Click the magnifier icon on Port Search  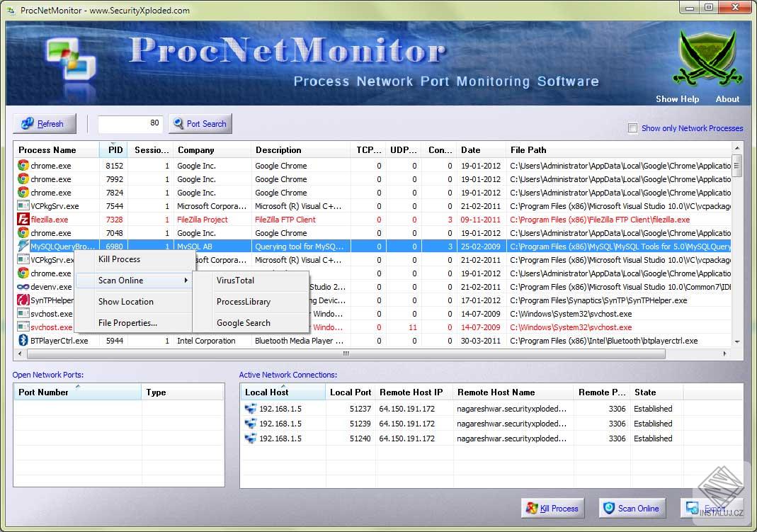tap(178, 123)
